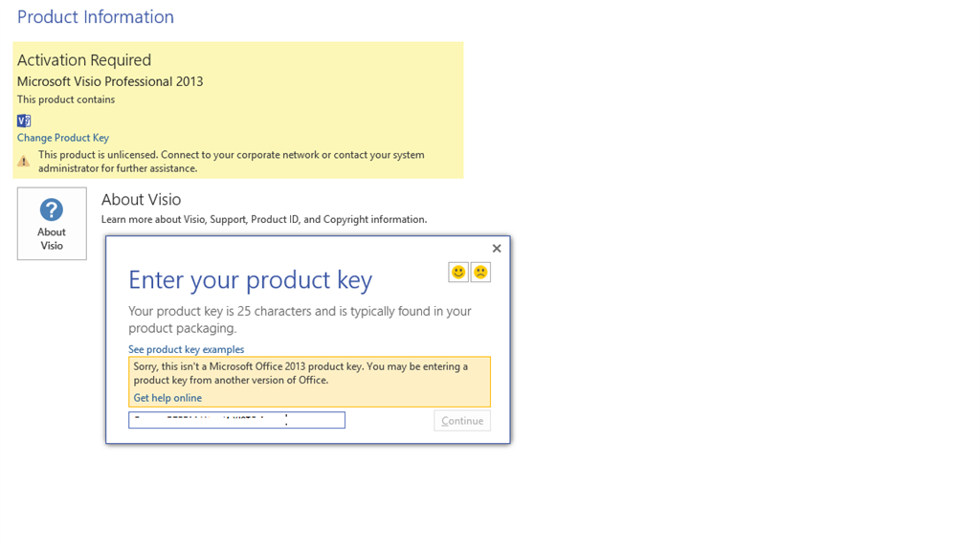Click the Activation Required heading
The width and height of the screenshot is (980, 551).
pyautogui.click(x=84, y=60)
